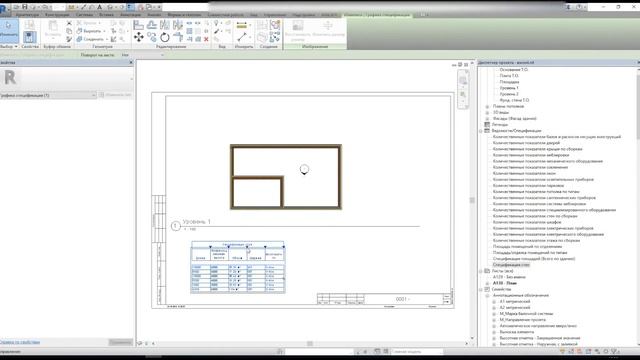Expand 3D виды in project browser
This screenshot has height=360, width=640.
pyautogui.click(x=487, y=112)
